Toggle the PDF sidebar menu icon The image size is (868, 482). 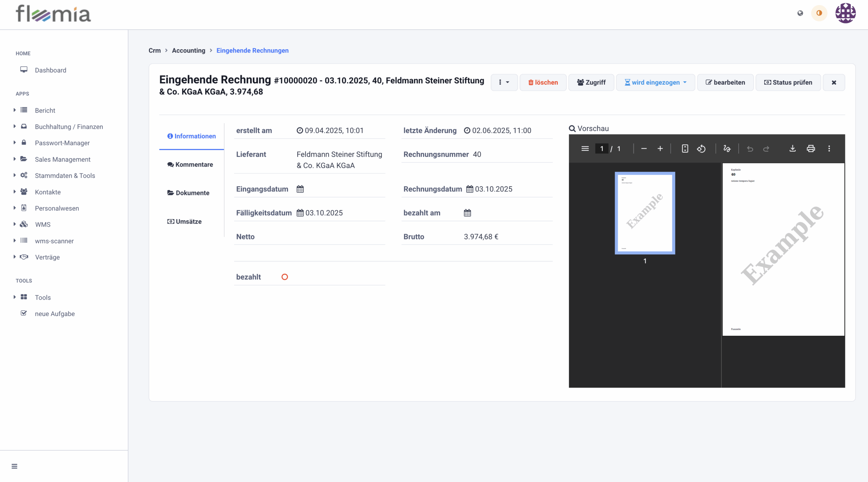click(585, 148)
